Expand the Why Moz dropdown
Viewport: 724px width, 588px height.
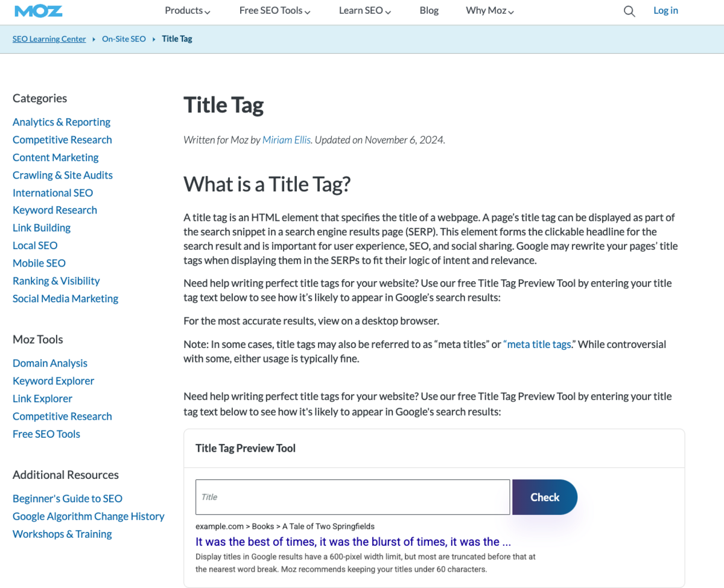coord(489,10)
